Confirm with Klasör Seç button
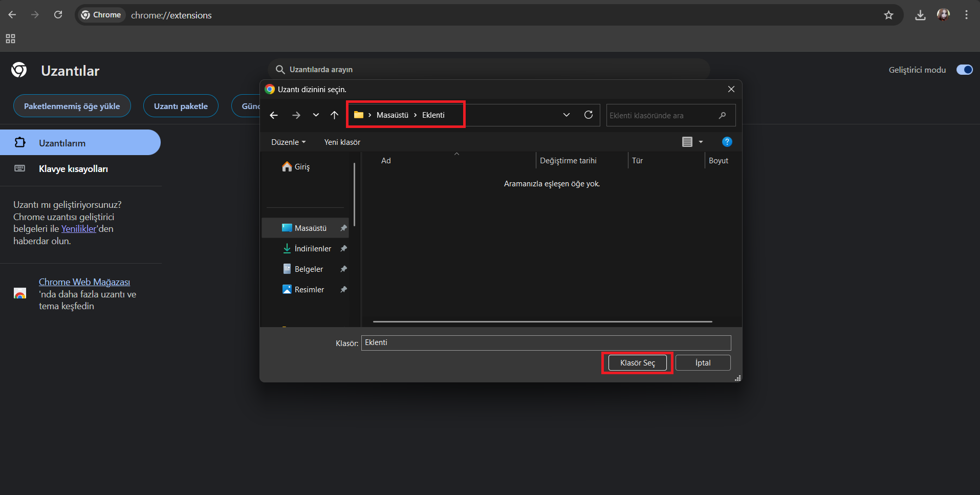Image resolution: width=980 pixels, height=495 pixels. [x=637, y=362]
